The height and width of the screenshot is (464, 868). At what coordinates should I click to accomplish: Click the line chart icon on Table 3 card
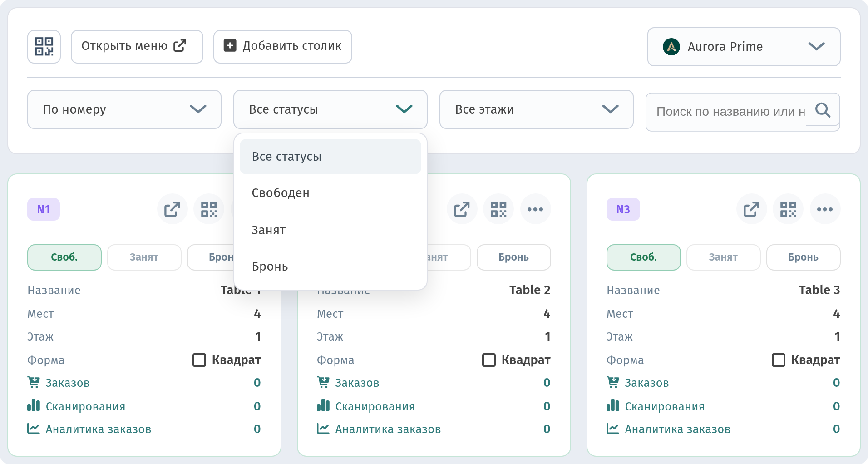click(613, 428)
